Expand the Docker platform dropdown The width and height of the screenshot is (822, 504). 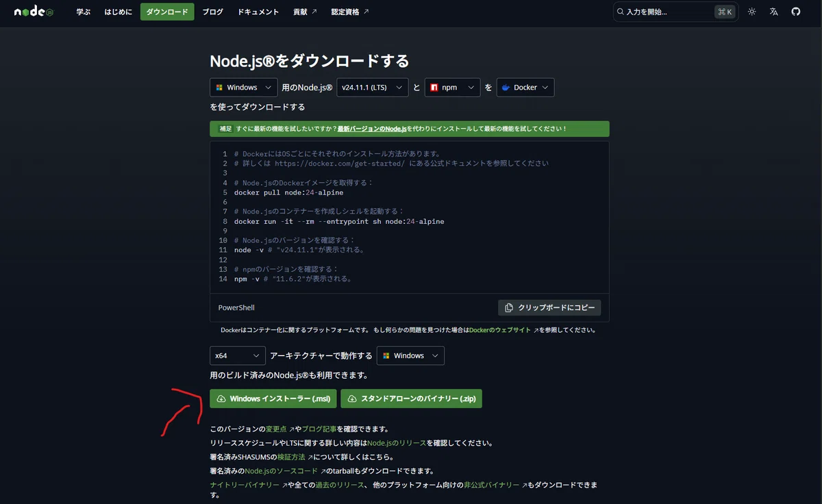tap(525, 88)
